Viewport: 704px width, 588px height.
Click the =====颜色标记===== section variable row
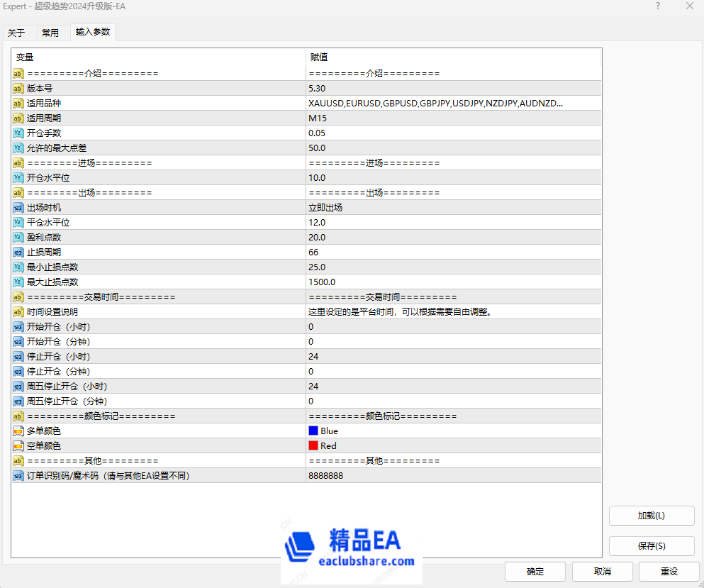(159, 416)
